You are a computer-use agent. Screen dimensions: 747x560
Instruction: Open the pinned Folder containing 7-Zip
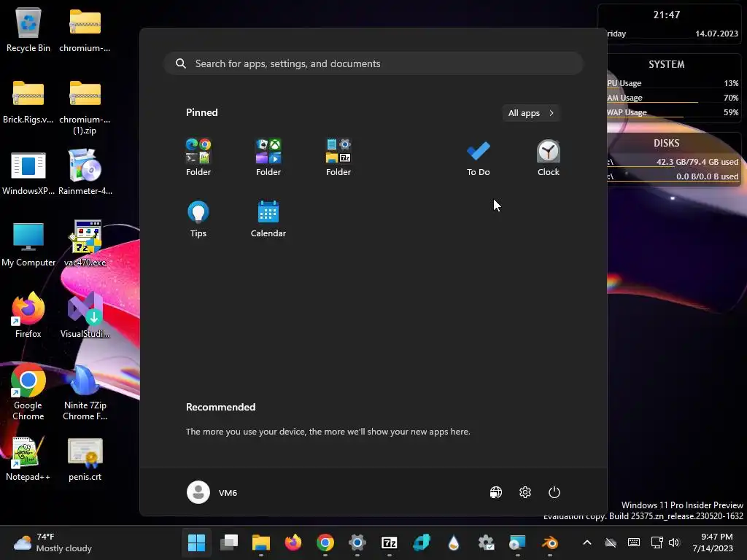pos(338,157)
